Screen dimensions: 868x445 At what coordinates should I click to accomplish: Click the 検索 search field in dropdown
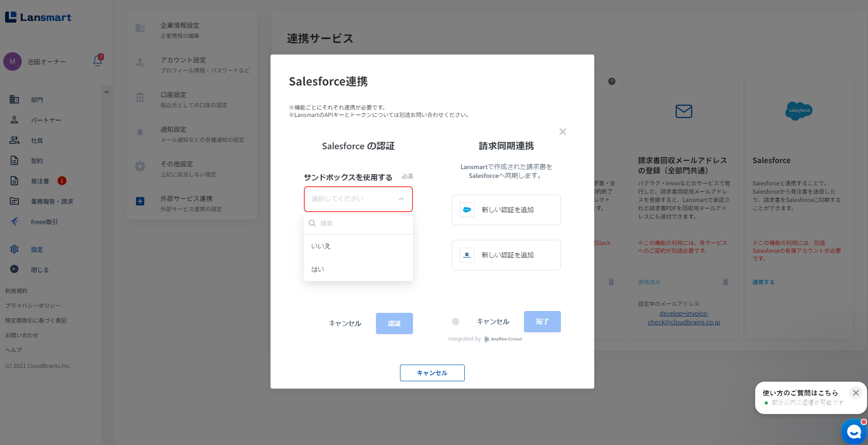pos(358,223)
